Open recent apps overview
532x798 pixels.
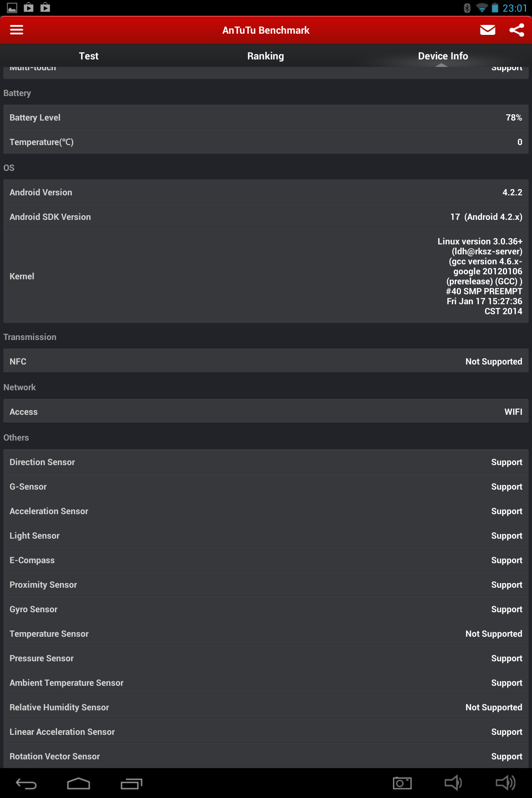coord(131,783)
